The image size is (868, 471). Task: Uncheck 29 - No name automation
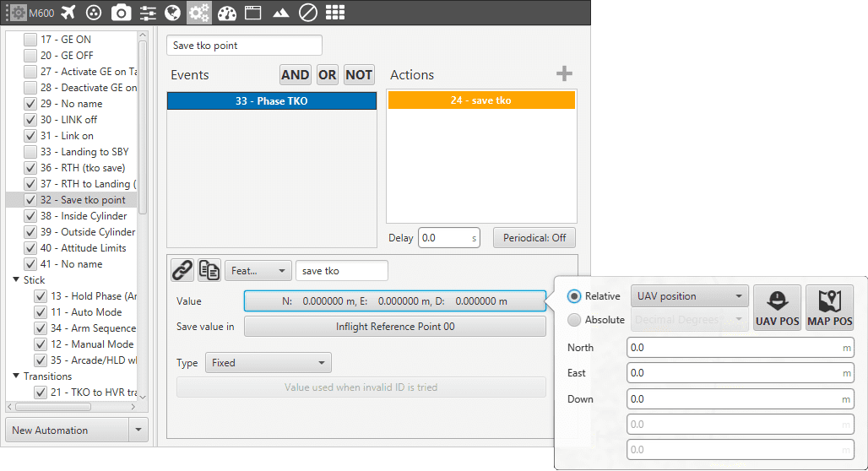(x=30, y=104)
